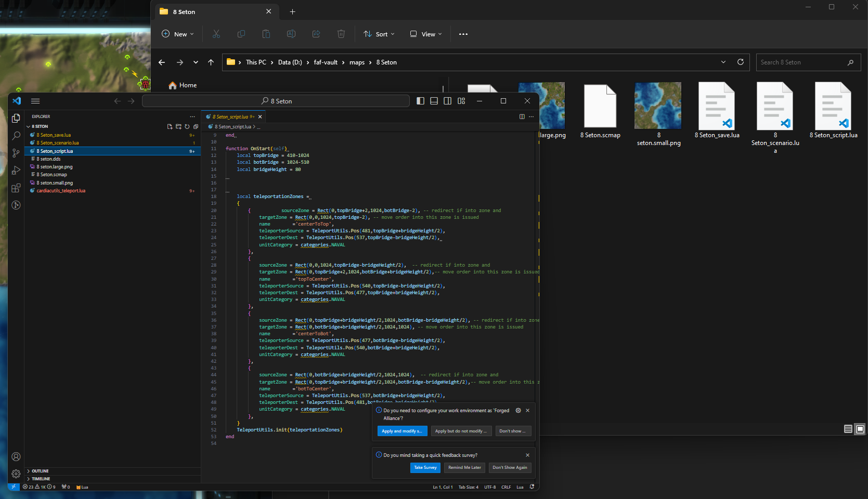Open Extensions view in VS Code activity bar

16,188
